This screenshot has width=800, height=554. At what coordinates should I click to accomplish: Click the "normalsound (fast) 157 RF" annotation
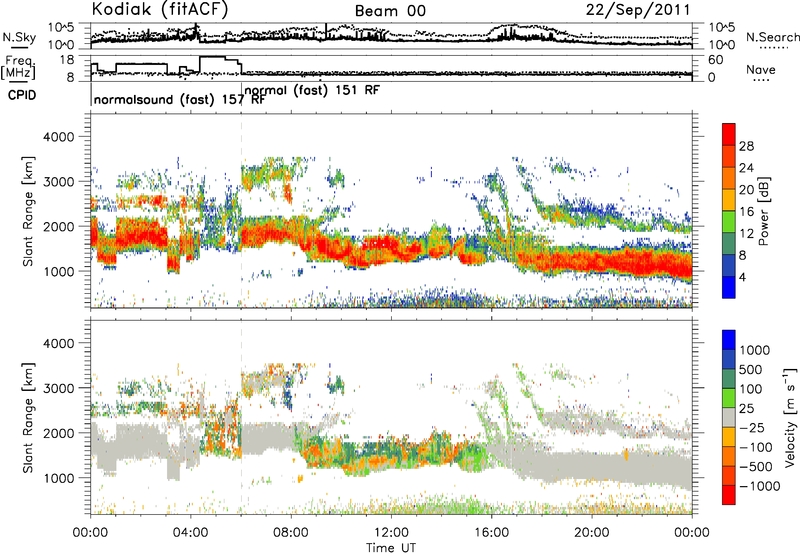(x=180, y=99)
